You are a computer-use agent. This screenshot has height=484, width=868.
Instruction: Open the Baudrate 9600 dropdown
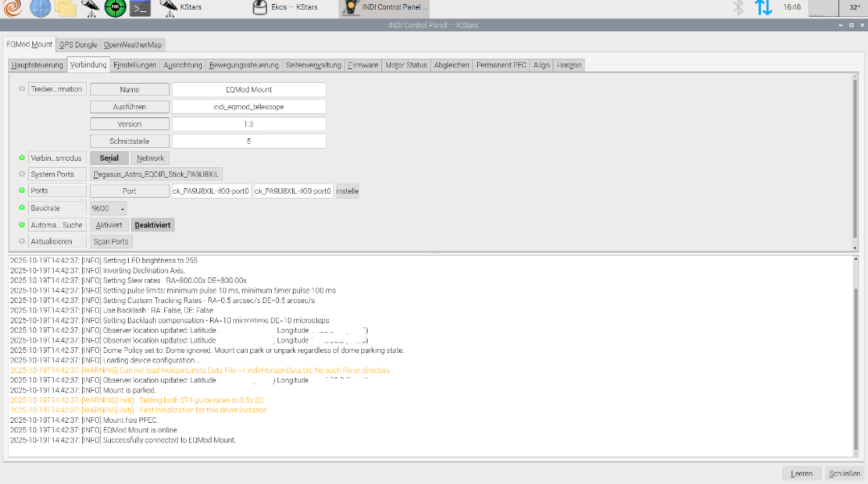point(108,208)
